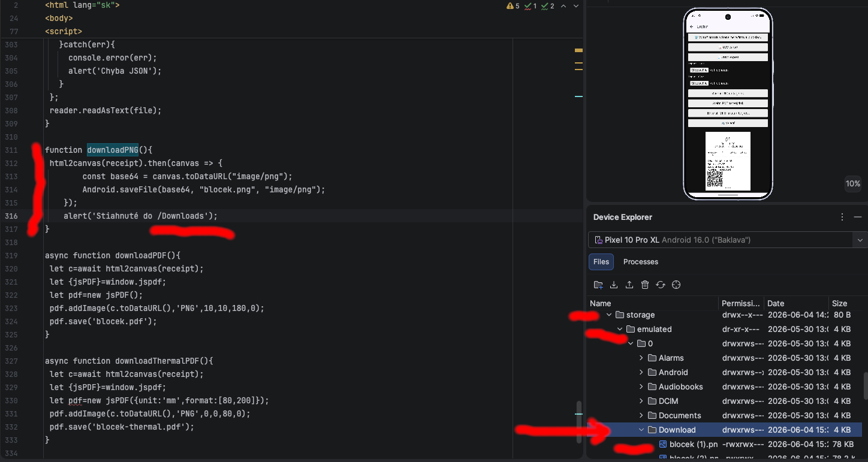The image size is (868, 462).
Task: Click the green checkmark indicator showing 2
Action: (x=548, y=6)
